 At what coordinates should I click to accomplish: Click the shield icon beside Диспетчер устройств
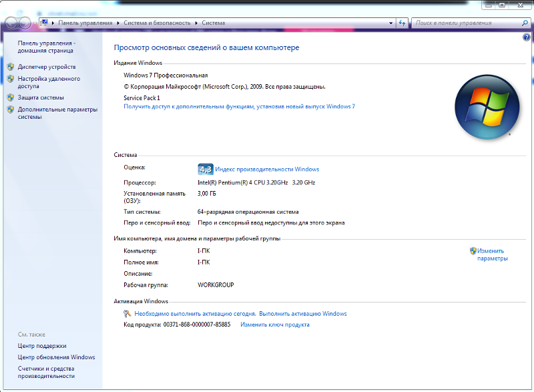[11, 67]
